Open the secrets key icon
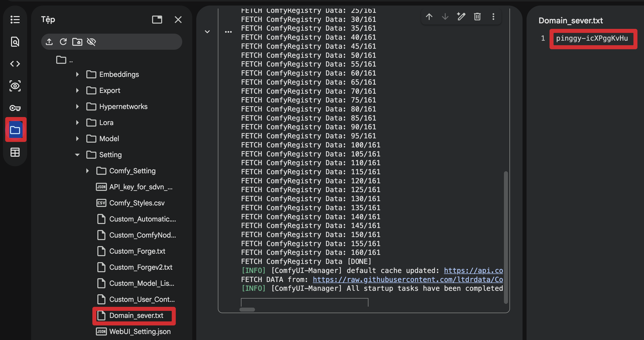 coord(15,108)
